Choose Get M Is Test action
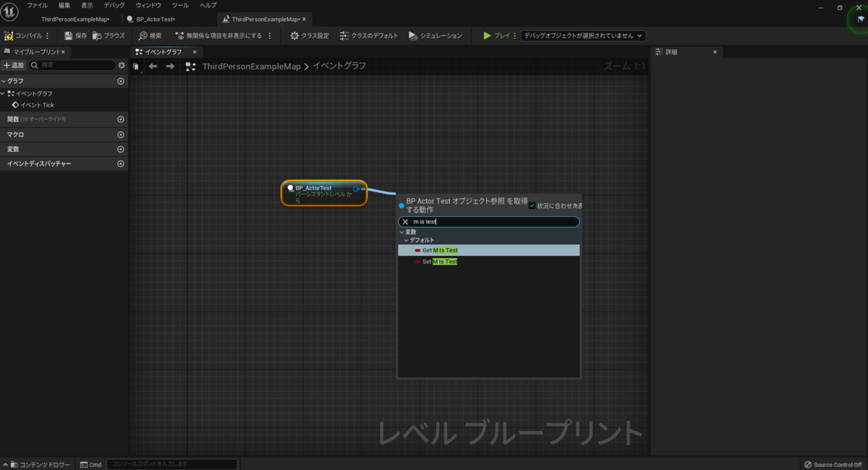 point(489,250)
